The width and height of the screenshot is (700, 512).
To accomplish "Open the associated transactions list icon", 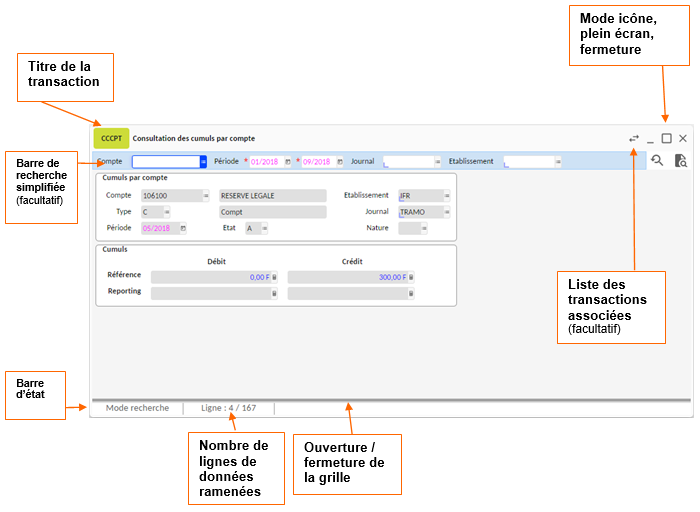I will (633, 139).
